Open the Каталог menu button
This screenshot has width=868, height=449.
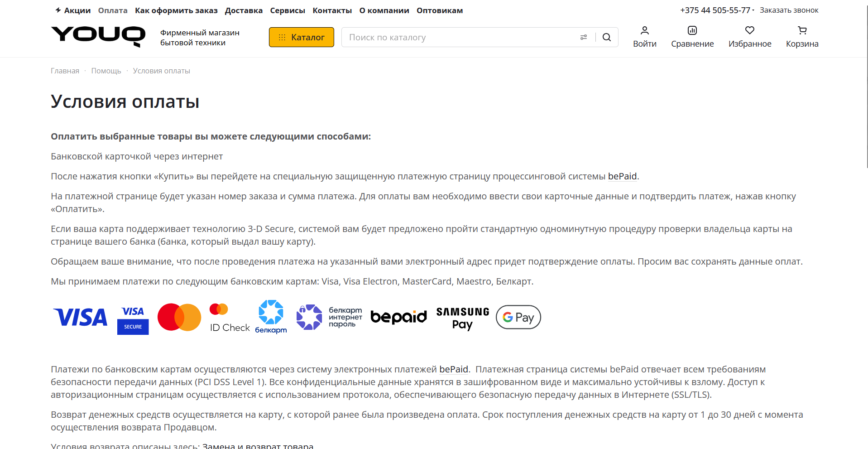301,37
